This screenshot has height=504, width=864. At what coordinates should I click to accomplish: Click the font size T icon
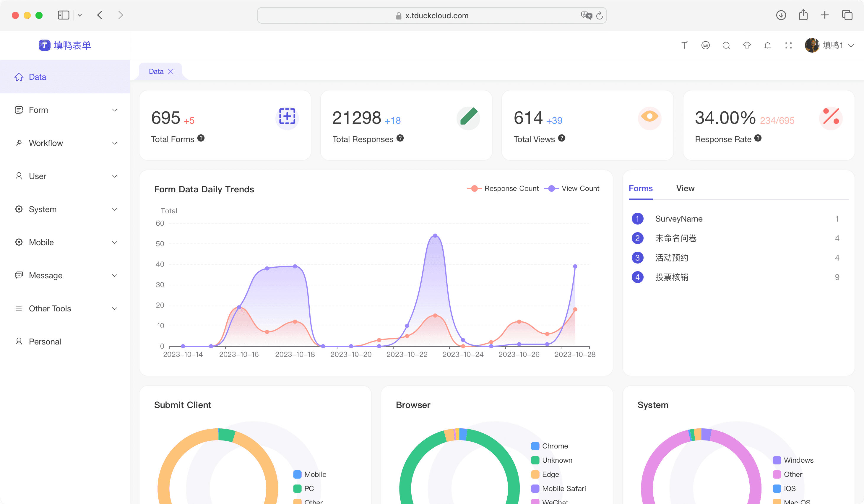pos(684,45)
